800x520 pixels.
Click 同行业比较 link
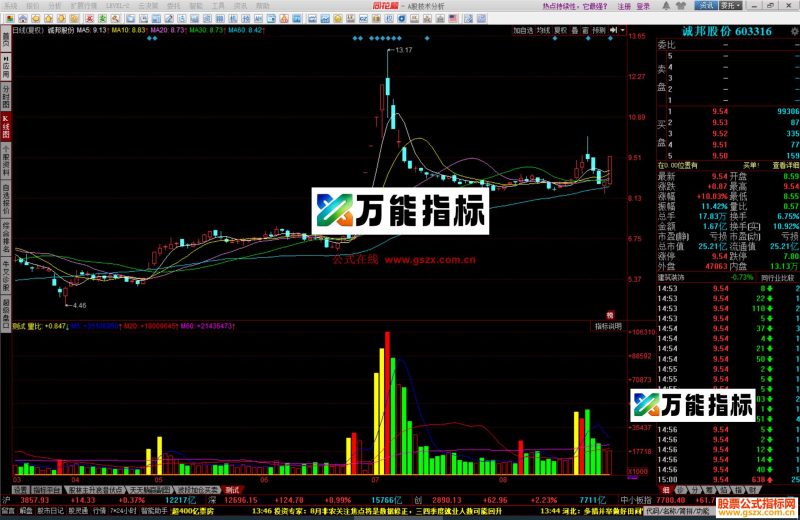point(778,278)
